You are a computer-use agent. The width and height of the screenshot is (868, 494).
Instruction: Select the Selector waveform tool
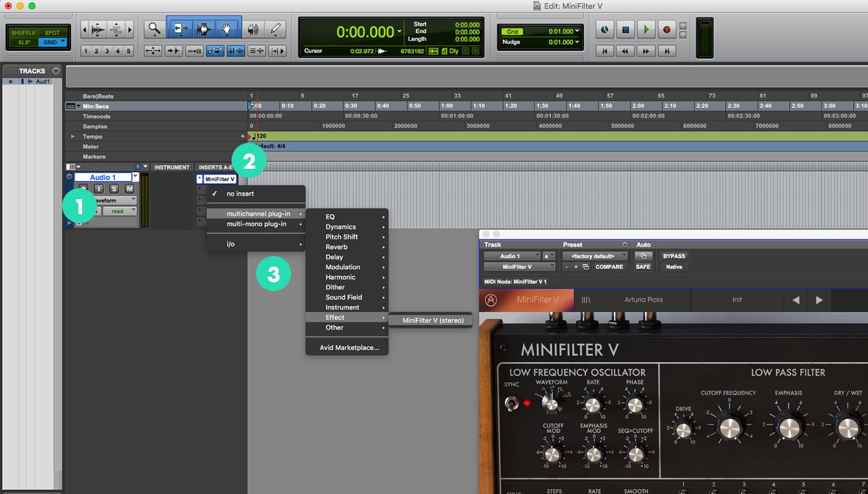coord(204,29)
